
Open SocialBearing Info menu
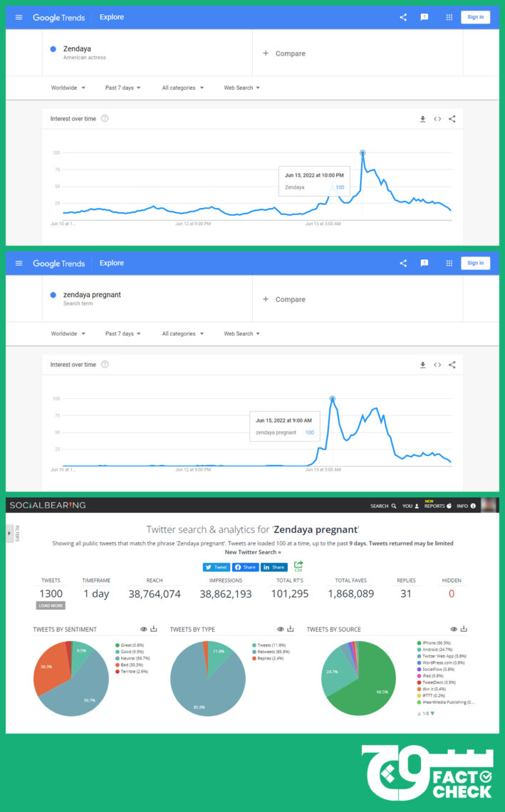[x=466, y=506]
